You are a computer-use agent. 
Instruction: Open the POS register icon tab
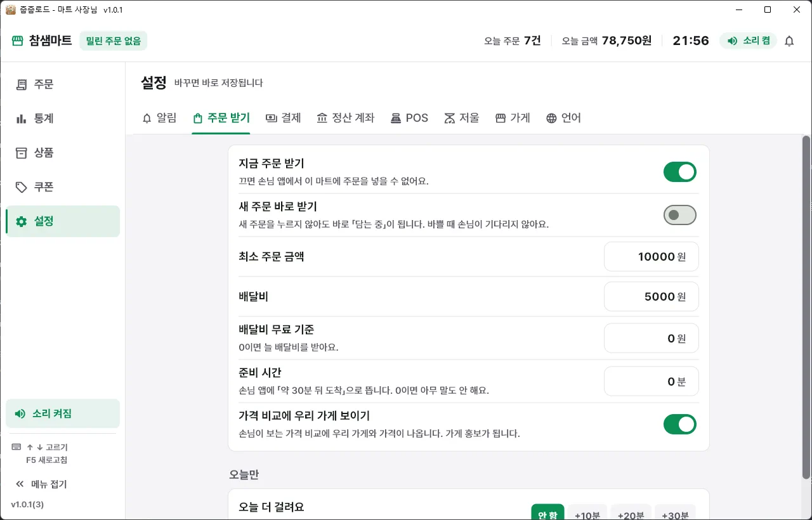coord(396,118)
